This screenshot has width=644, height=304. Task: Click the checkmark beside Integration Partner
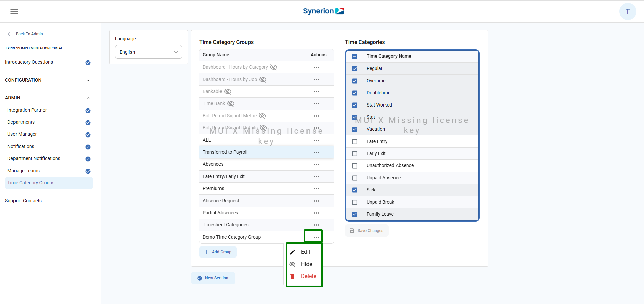88,111
